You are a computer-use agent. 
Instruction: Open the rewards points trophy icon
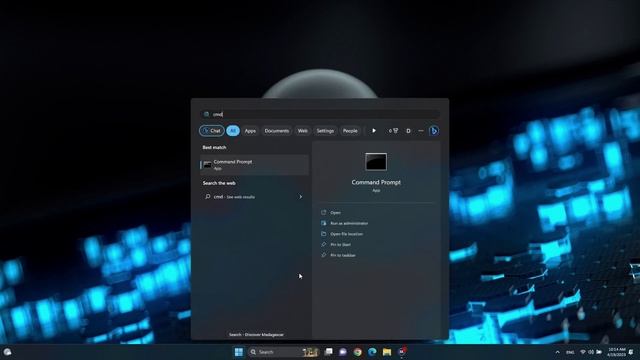[393, 131]
